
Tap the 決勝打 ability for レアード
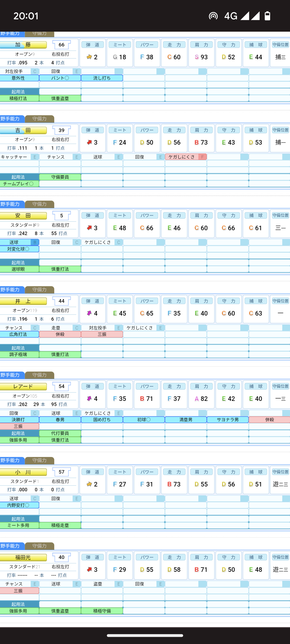(20, 420)
